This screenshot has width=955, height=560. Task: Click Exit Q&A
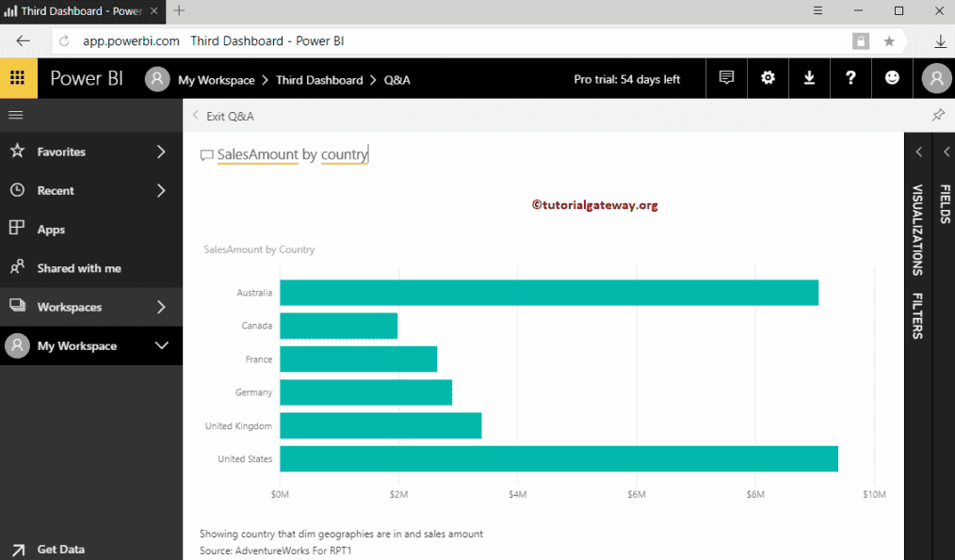pyautogui.click(x=229, y=114)
